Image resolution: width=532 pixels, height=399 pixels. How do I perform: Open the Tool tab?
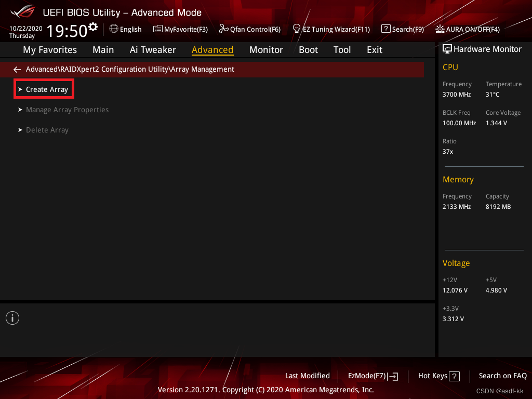tap(342, 50)
